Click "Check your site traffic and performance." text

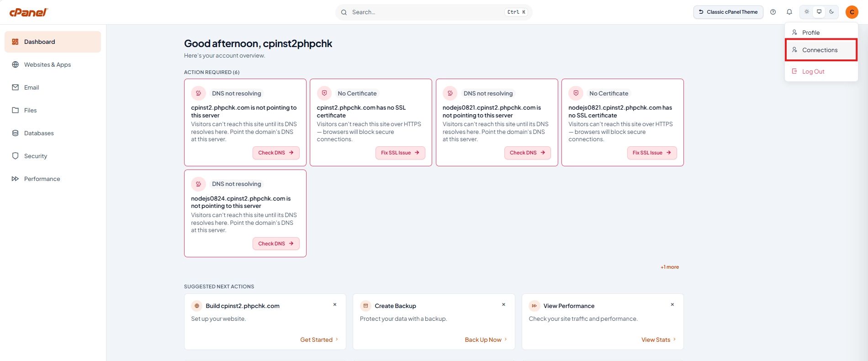[583, 319]
